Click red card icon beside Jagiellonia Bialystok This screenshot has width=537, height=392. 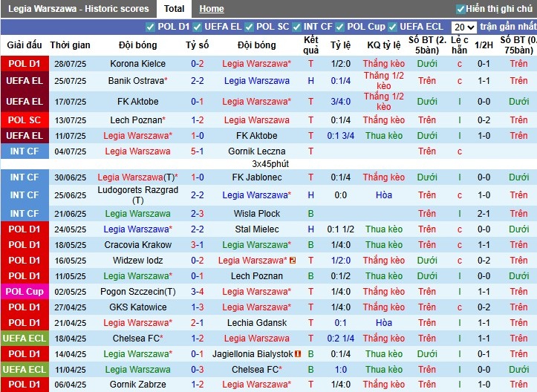[x=298, y=354]
